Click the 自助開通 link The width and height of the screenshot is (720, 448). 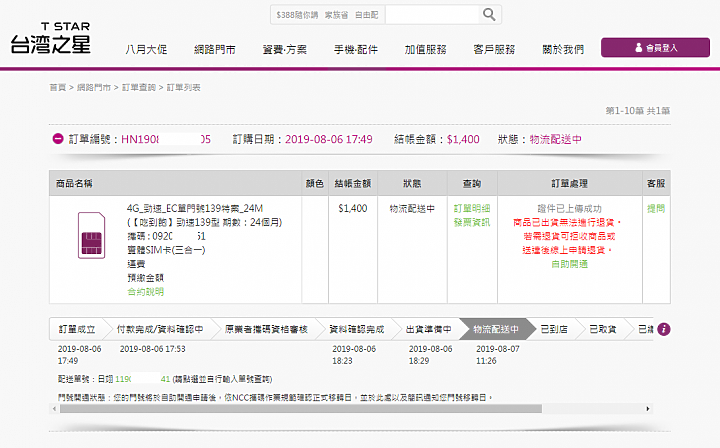(x=569, y=264)
